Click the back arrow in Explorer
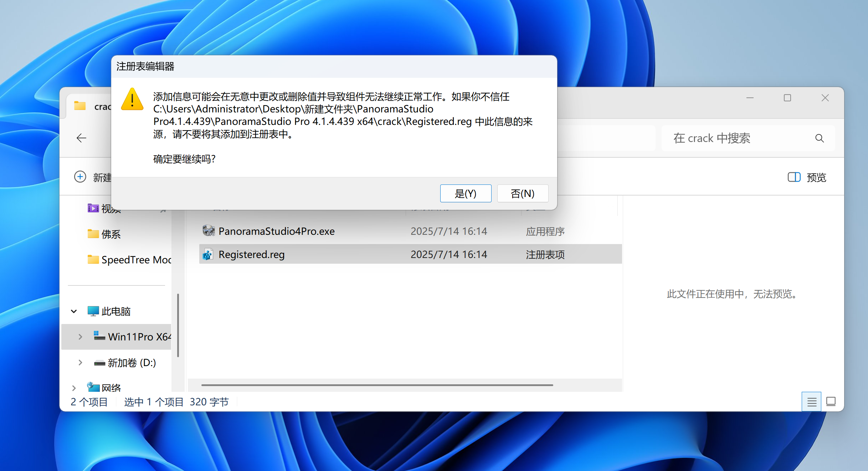Viewport: 868px width, 471px height. coord(81,138)
